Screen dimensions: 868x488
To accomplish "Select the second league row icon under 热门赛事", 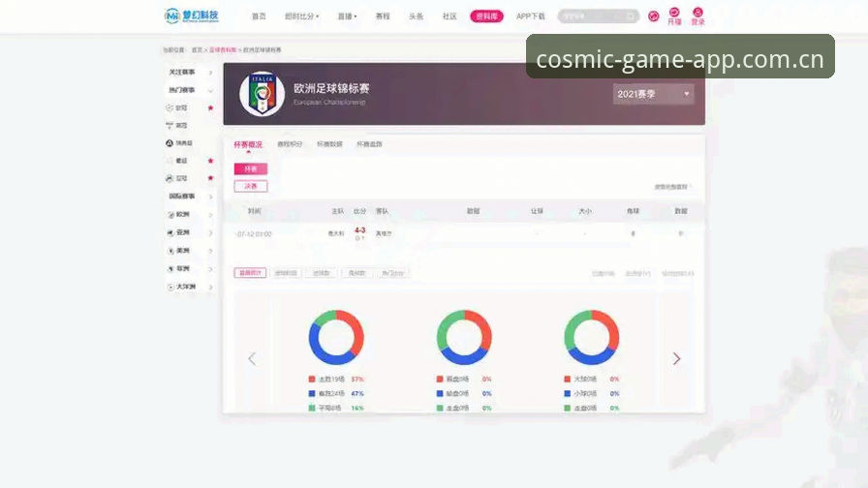I will point(170,126).
